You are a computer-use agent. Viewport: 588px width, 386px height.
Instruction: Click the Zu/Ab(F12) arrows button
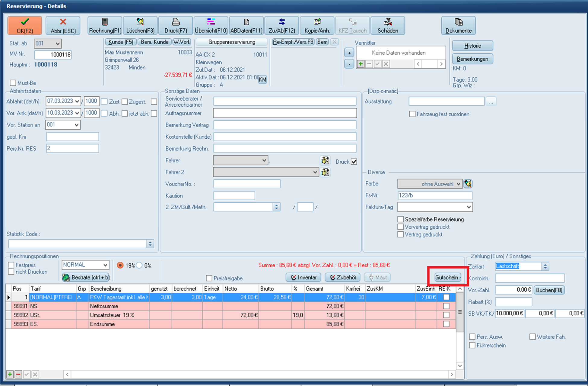281,25
